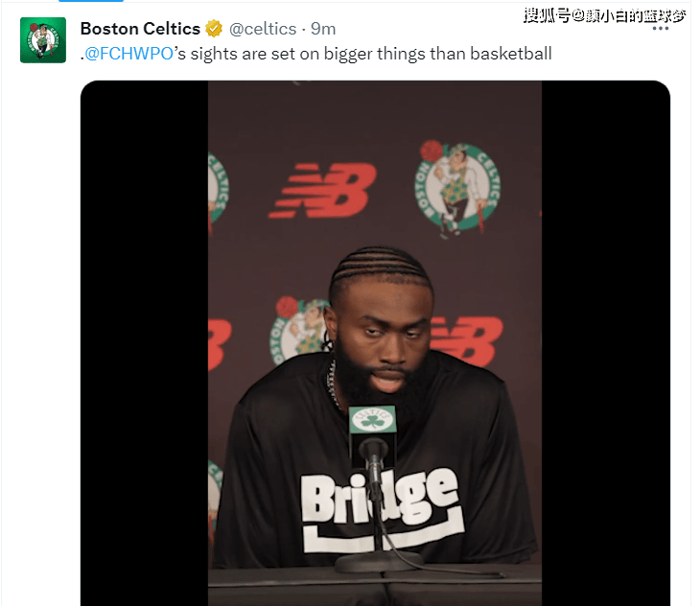The image size is (700, 606).
Task: Click the New Balance logo behind speaker's shoulder
Action: [464, 340]
